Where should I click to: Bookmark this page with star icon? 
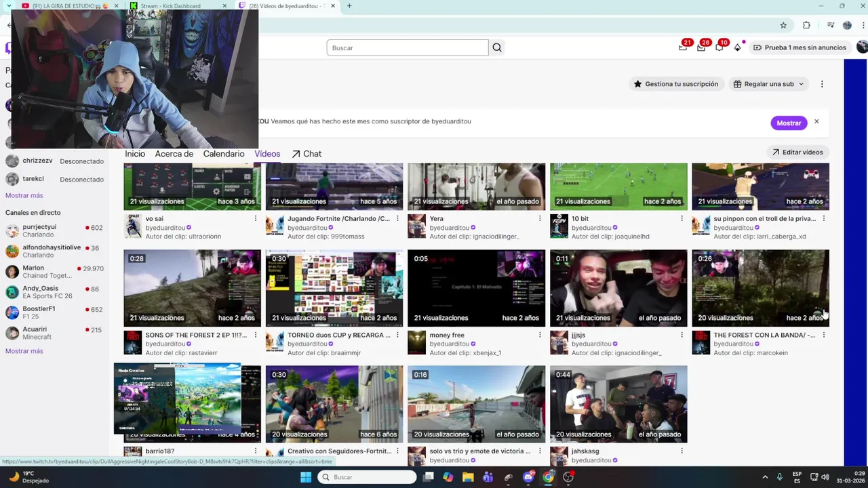point(783,25)
